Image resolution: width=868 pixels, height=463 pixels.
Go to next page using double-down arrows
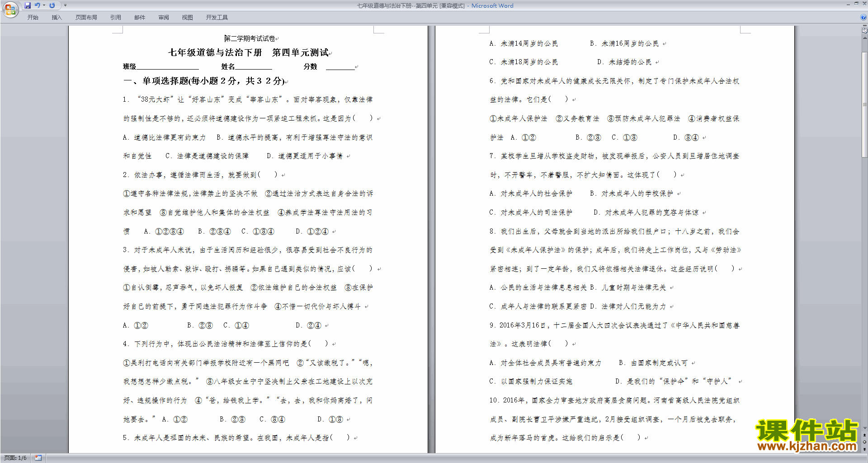(865, 449)
